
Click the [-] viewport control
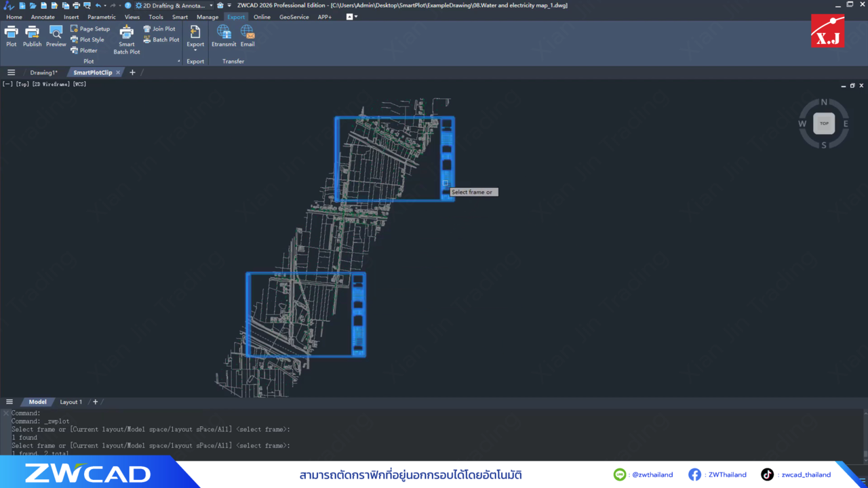(7, 84)
